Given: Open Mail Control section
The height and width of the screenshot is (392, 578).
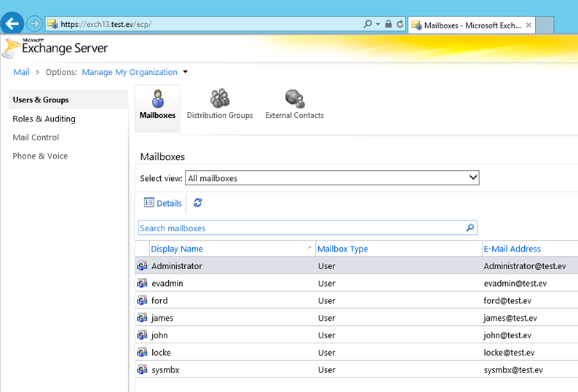Looking at the screenshot, I should (x=36, y=137).
